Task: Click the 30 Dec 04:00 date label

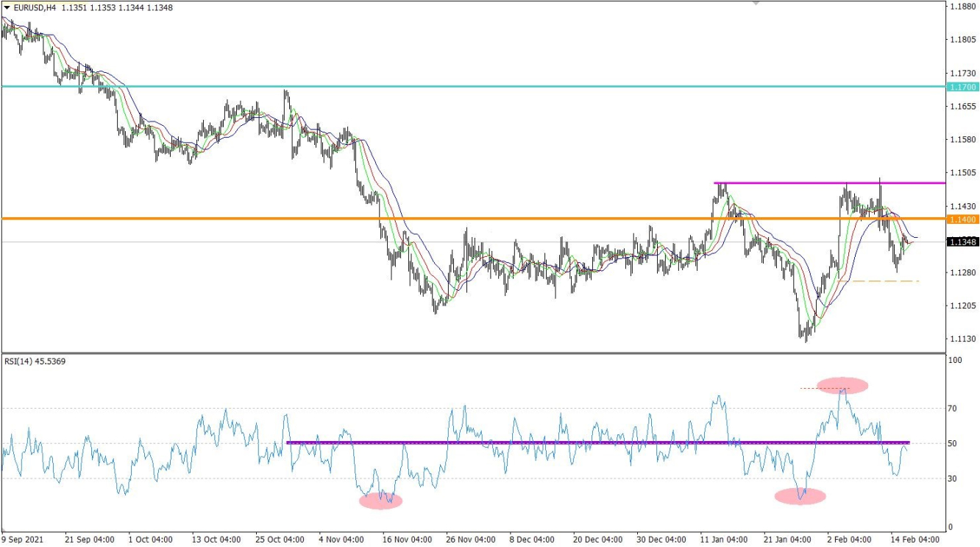Action: coord(661,540)
